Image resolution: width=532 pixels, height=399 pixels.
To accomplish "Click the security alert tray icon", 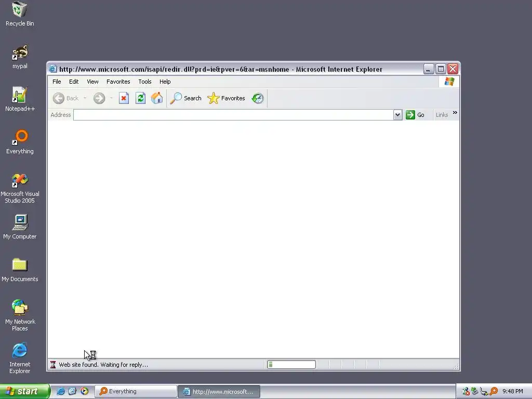I will point(465,391).
